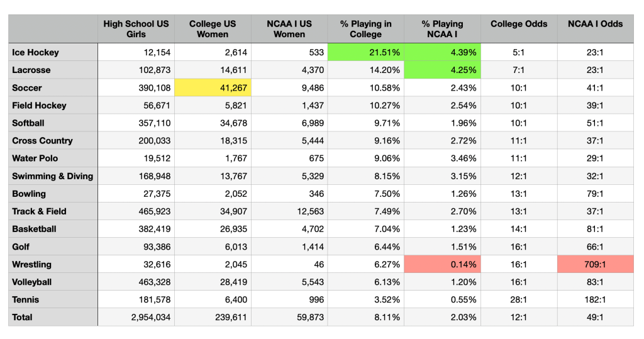Select the Swimming & Diving row label

coord(53,176)
